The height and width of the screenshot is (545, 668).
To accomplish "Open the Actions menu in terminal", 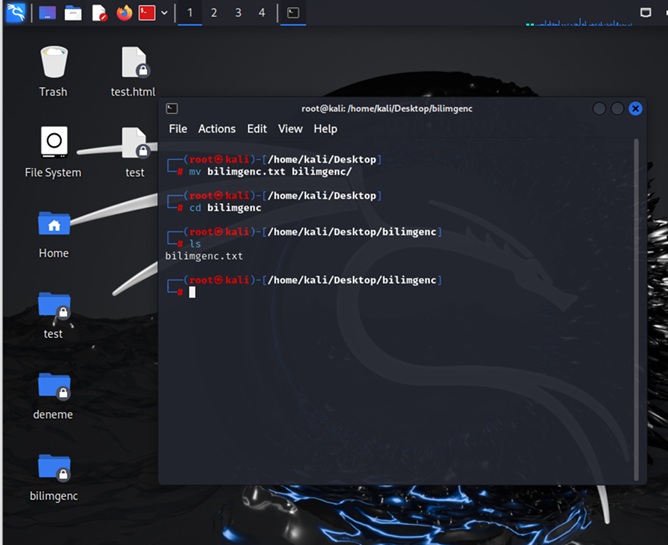I will coord(216,129).
